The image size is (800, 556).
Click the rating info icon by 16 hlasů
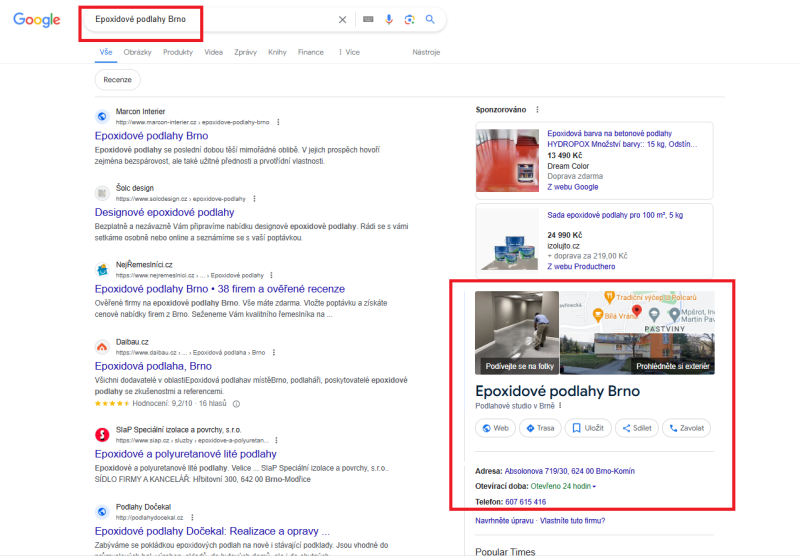pos(236,403)
